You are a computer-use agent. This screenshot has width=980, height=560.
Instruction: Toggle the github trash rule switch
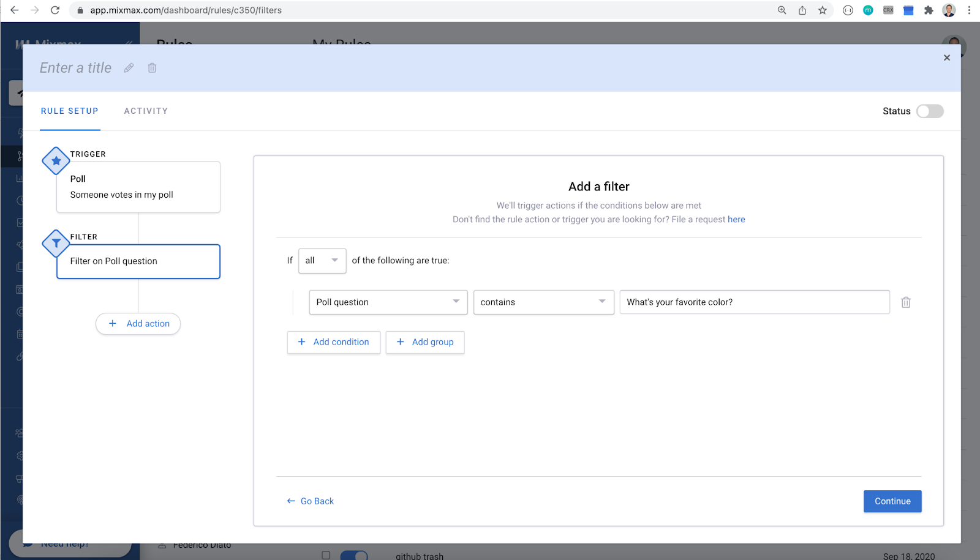coord(354,555)
